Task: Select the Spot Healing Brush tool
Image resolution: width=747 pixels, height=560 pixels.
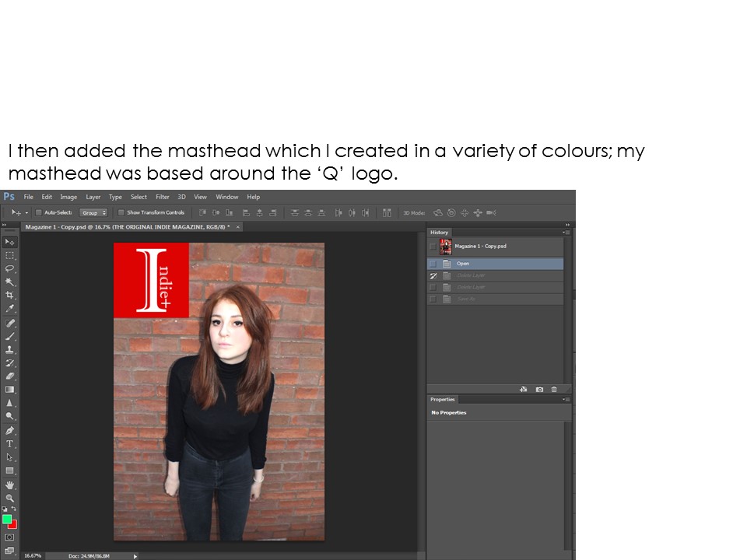Action: (x=9, y=324)
